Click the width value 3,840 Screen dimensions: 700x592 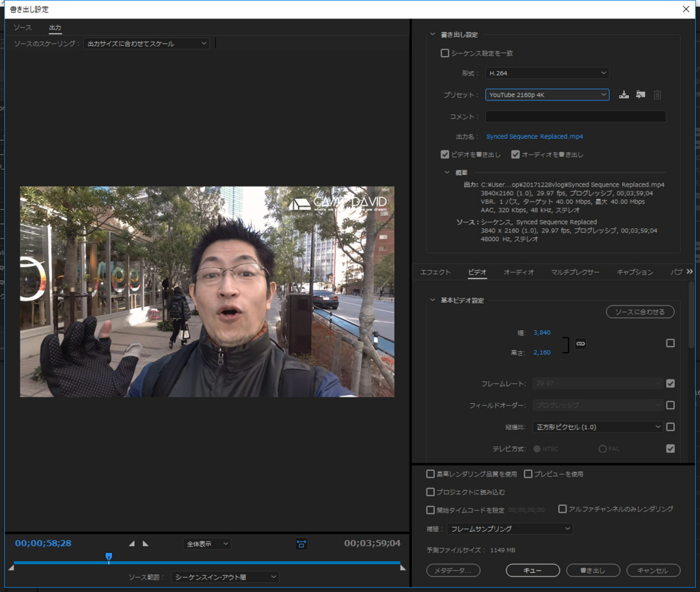click(541, 333)
